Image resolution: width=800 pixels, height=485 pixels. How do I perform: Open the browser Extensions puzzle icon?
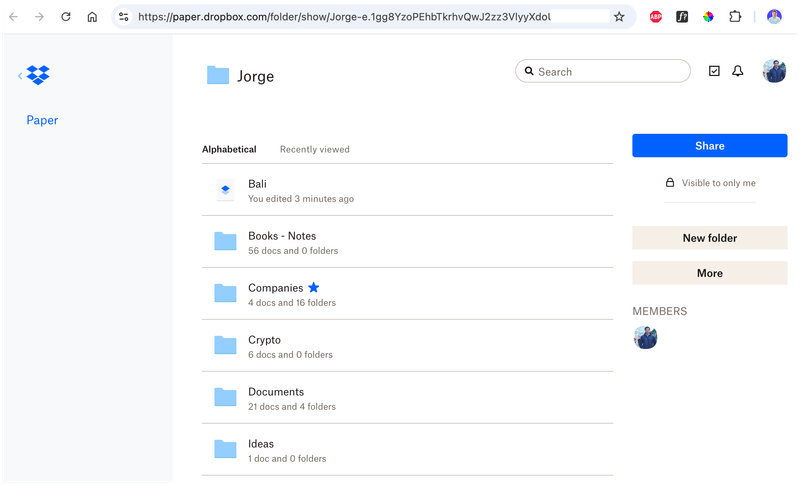tap(735, 17)
